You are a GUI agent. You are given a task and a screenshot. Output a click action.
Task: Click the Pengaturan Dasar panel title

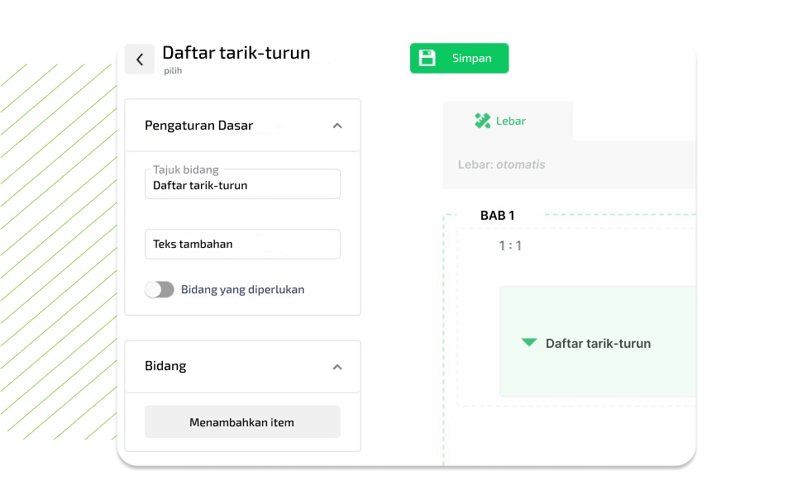click(x=198, y=126)
